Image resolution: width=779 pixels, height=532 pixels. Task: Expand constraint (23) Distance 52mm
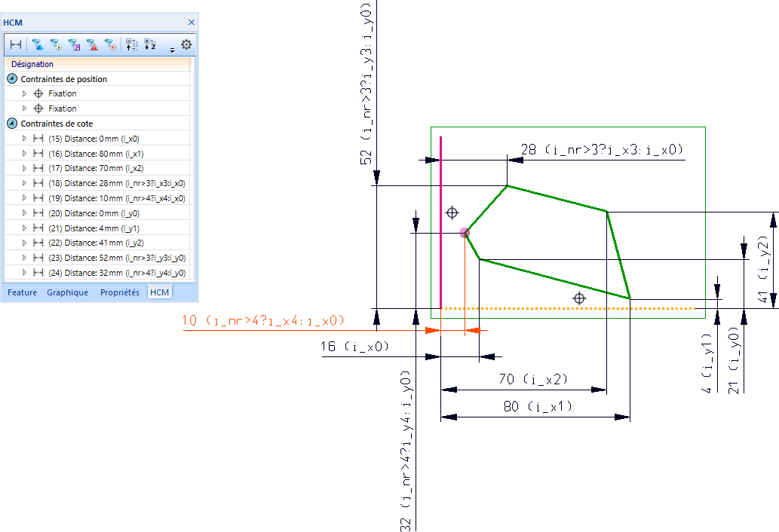pos(24,258)
